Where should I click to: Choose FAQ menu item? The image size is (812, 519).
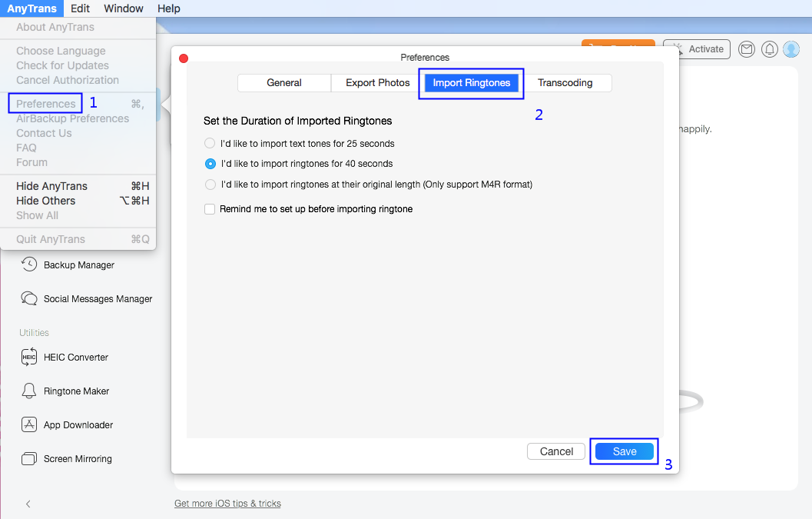click(78, 148)
